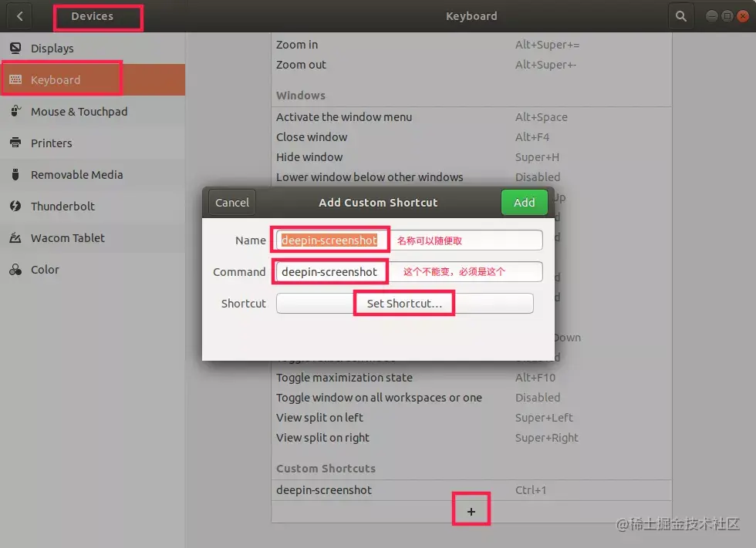This screenshot has height=548, width=756.
Task: Select the Removable Media icon
Action: click(x=15, y=174)
